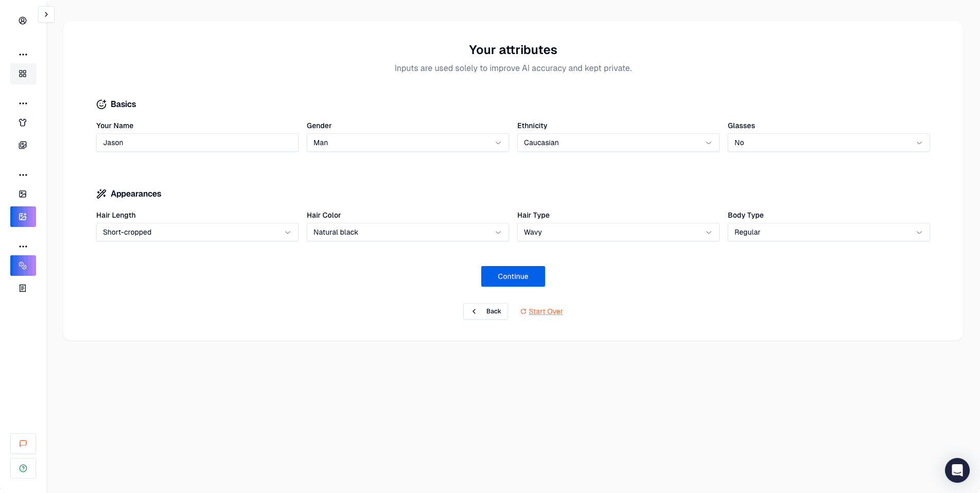Click the Start Over link
Image resolution: width=980 pixels, height=493 pixels.
coord(545,311)
